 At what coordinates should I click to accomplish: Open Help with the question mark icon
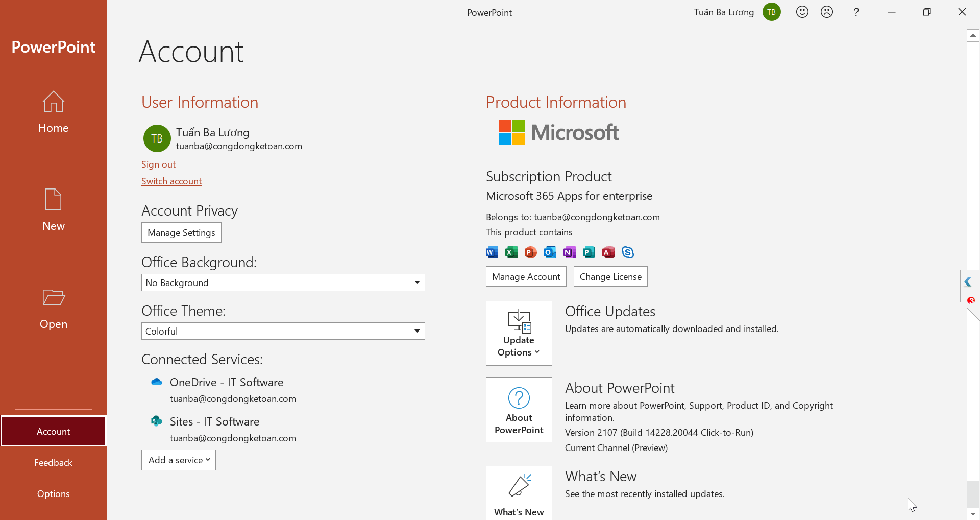tap(856, 12)
